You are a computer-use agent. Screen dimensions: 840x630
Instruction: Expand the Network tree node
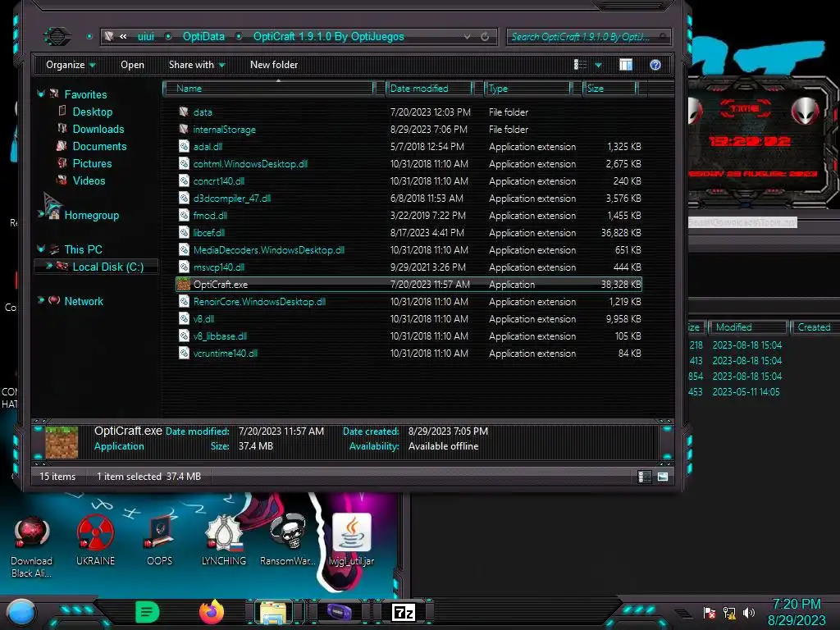pos(41,300)
